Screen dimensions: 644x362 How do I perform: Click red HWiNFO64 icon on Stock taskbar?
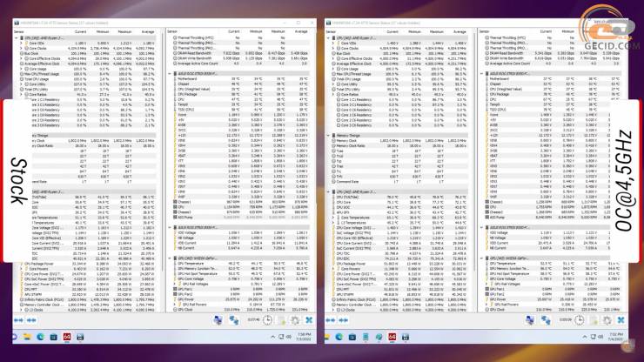[x=67, y=337]
